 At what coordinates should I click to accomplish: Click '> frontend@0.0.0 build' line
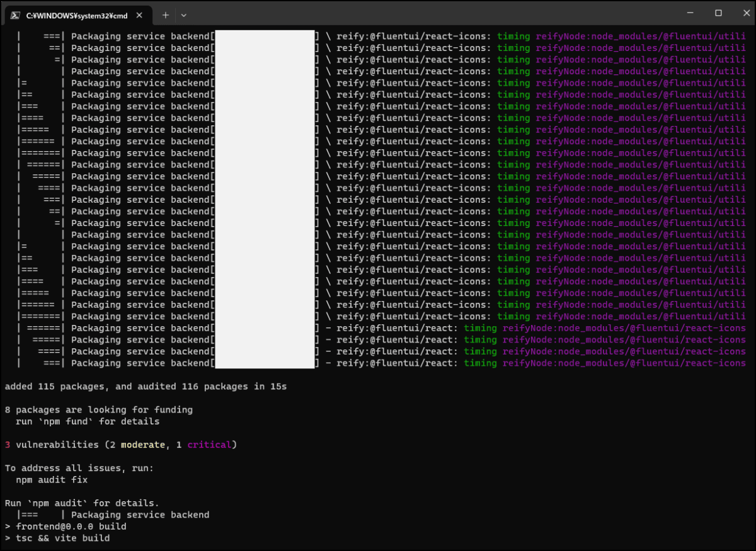point(66,526)
